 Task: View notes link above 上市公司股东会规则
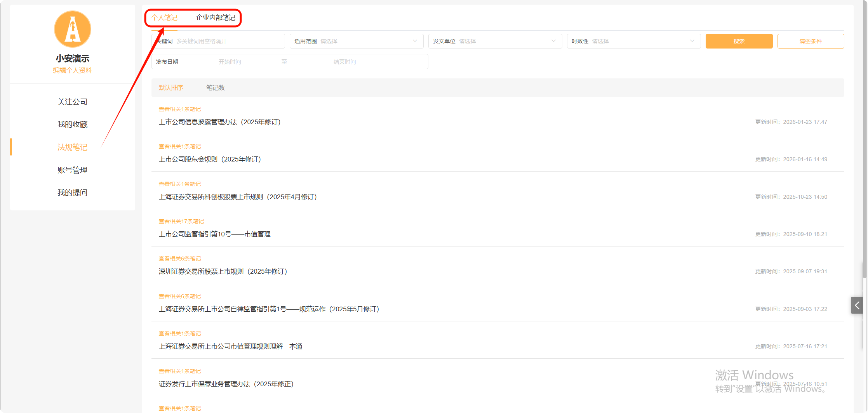point(180,146)
